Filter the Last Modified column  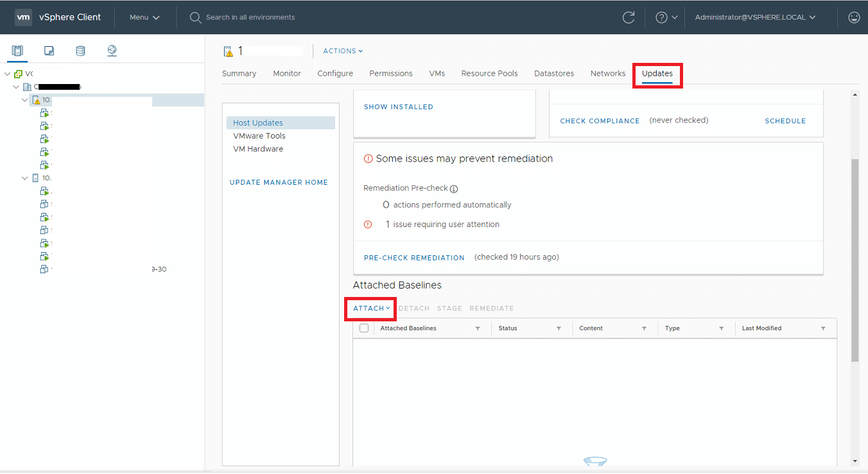tap(823, 328)
